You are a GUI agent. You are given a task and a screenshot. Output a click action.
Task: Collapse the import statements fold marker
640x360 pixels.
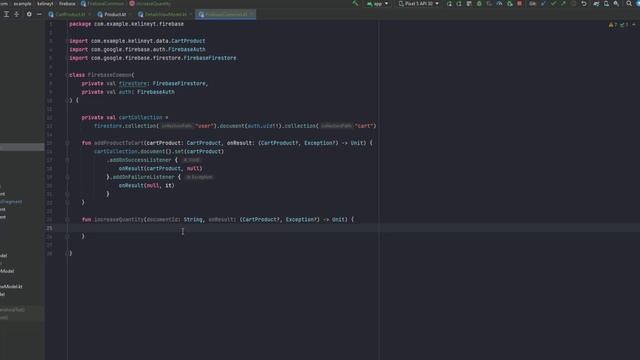tap(67, 41)
